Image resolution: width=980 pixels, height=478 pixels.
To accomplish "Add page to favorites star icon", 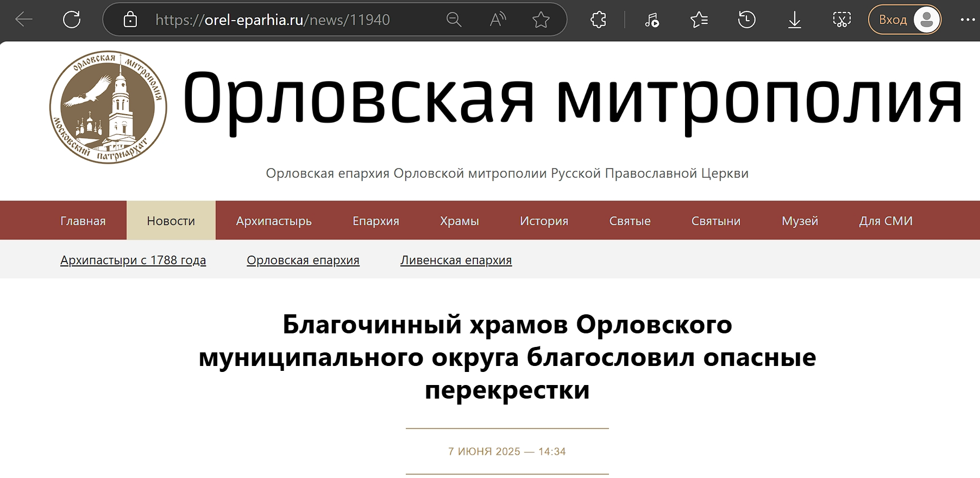I will click(541, 20).
